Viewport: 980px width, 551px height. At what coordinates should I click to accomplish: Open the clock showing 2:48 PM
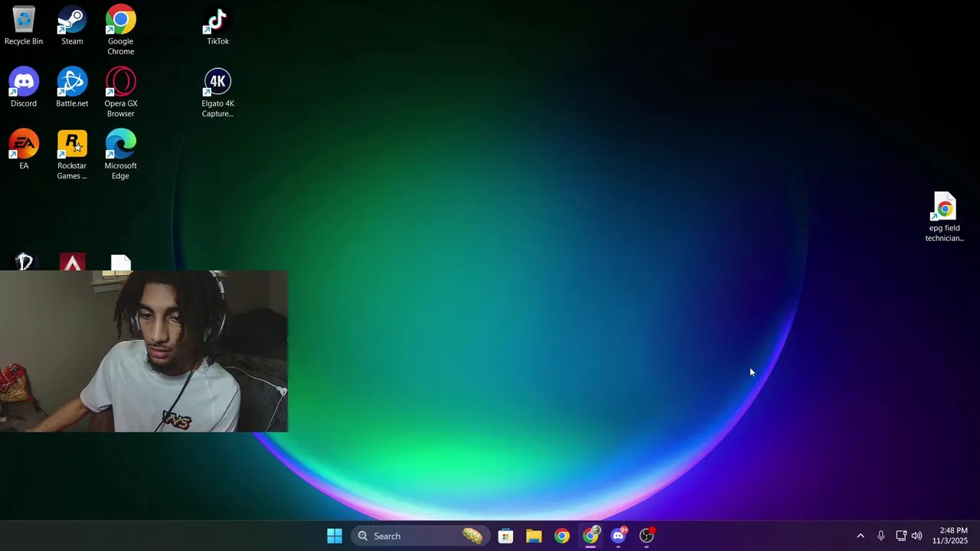(950, 536)
